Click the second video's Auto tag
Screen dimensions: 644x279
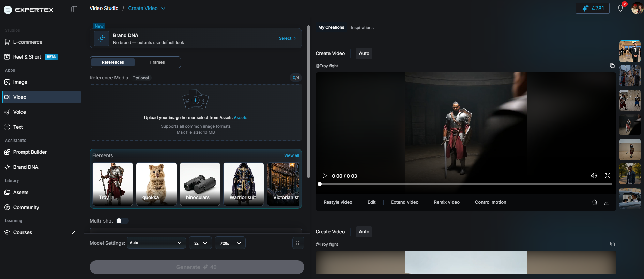point(364,232)
